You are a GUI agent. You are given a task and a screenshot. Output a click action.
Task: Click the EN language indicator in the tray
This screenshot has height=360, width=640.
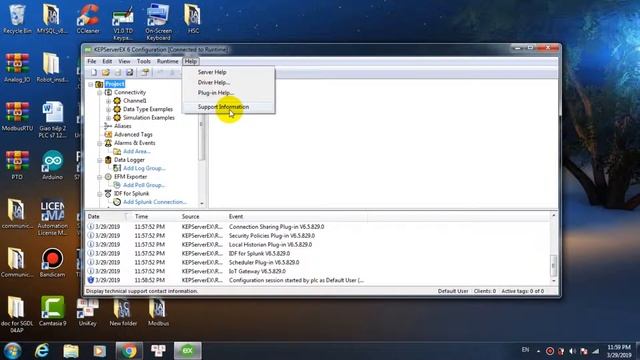525,350
